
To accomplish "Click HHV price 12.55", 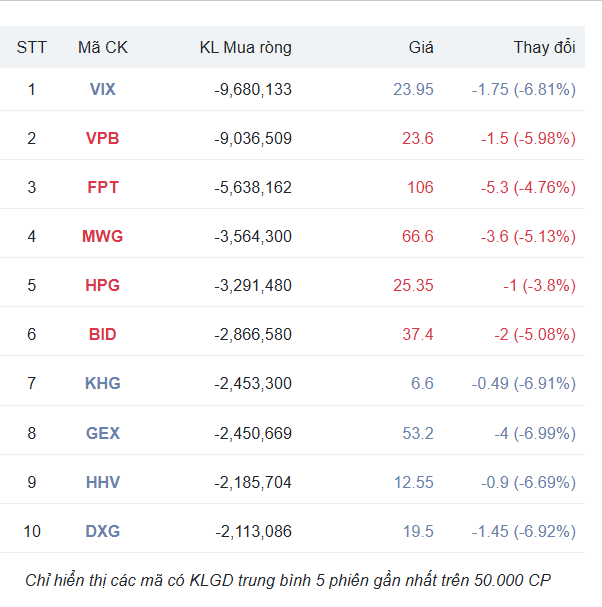I will [x=413, y=482].
